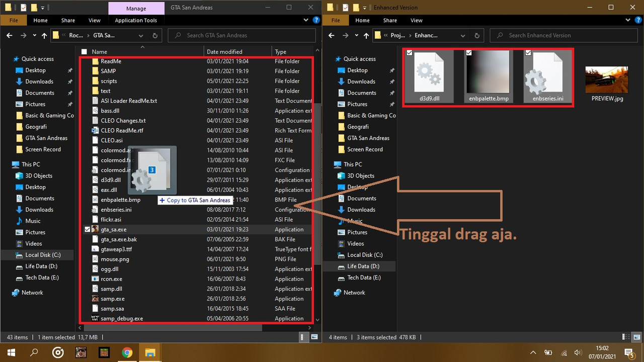Open recent locations dropdown in GTA San Andreas window

34,36
